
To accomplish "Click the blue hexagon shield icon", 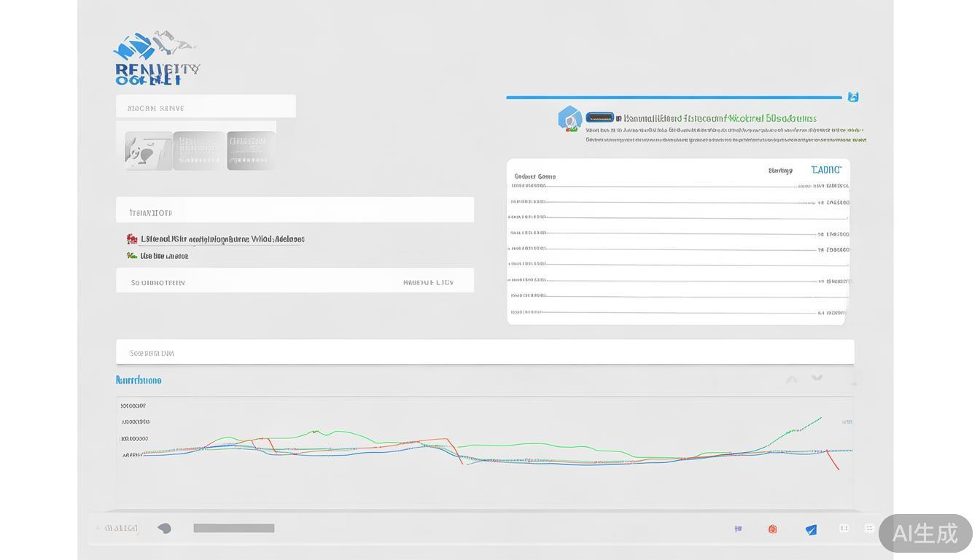I will (x=569, y=118).
